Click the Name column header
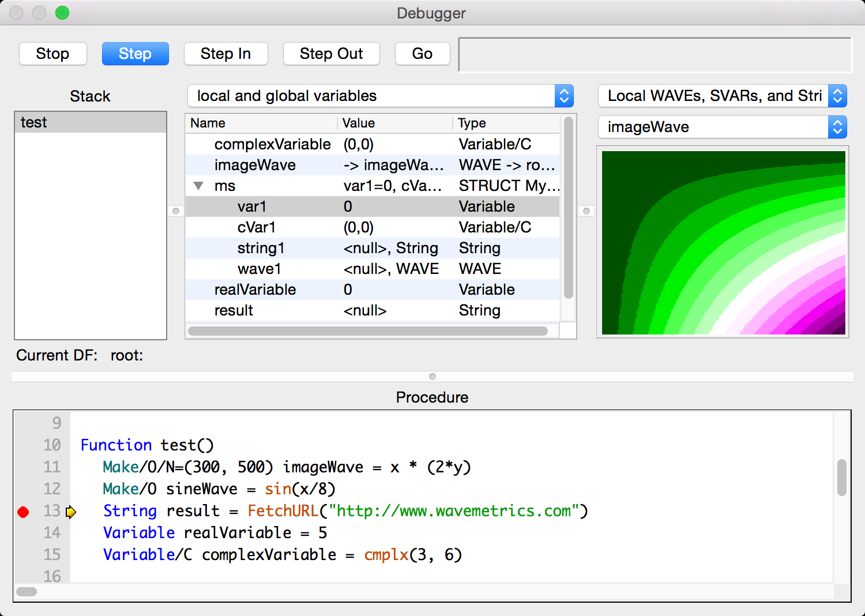The image size is (865, 616). (262, 123)
